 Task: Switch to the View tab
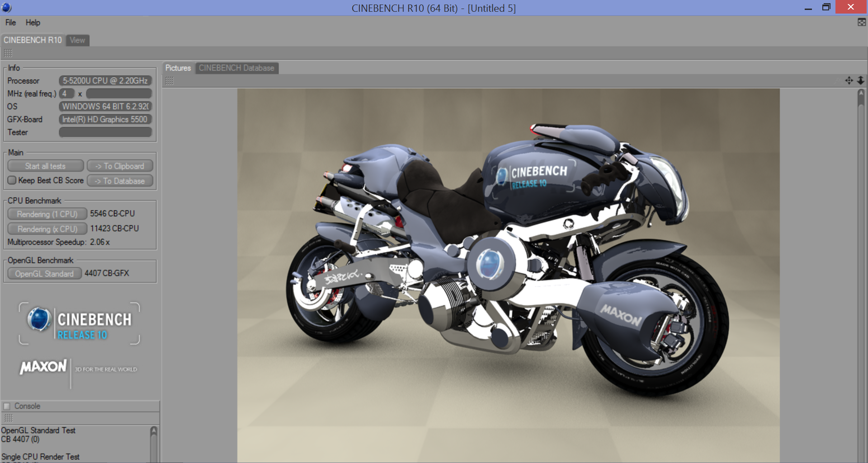(x=77, y=40)
